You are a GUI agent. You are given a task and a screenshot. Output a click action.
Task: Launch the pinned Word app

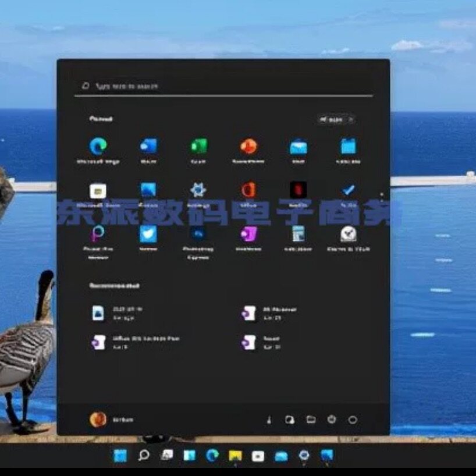click(x=148, y=150)
